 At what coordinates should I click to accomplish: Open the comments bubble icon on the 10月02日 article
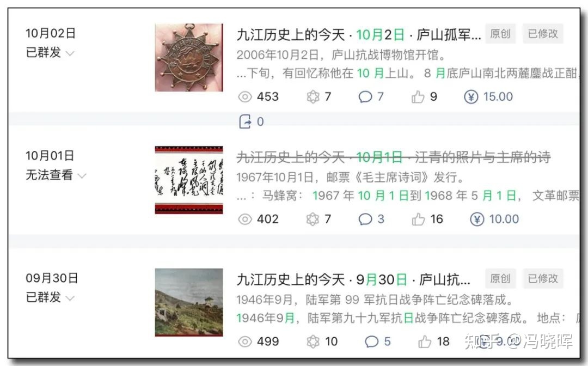[365, 97]
